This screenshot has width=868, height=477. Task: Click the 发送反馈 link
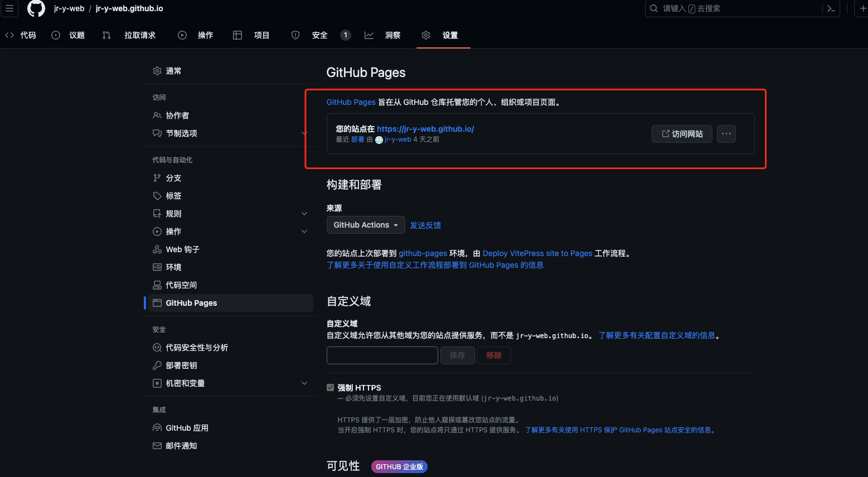[425, 225]
